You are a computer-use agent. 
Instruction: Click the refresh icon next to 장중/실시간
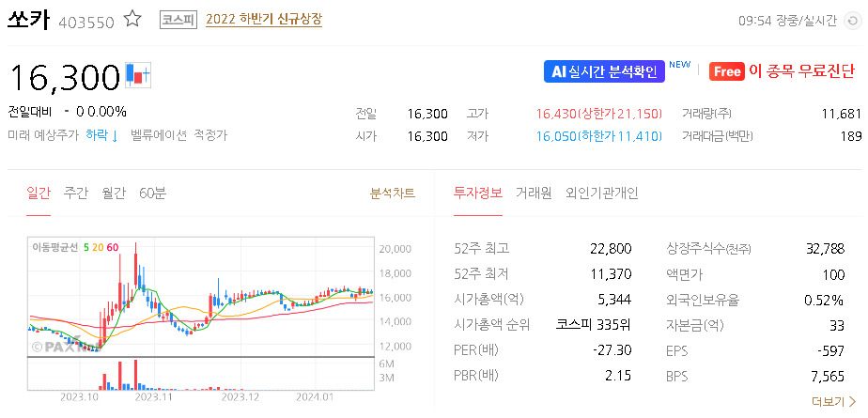pyautogui.click(x=851, y=21)
